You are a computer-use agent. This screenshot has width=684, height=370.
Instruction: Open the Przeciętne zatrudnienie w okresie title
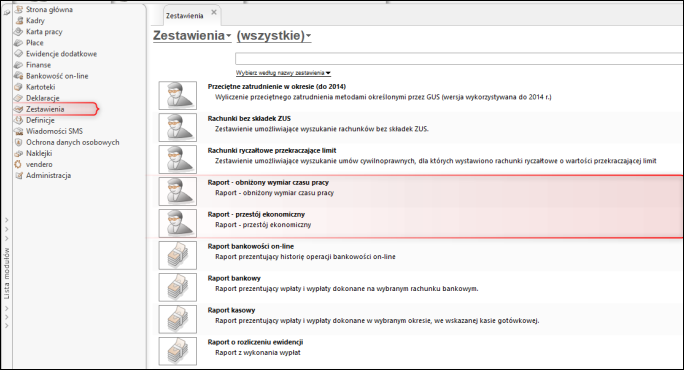(x=277, y=86)
